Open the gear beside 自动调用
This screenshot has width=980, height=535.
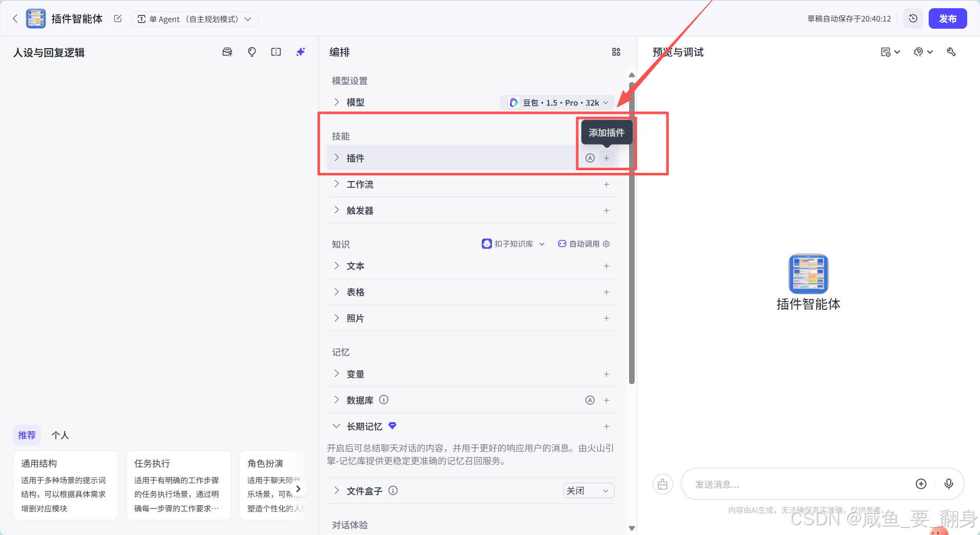point(606,244)
